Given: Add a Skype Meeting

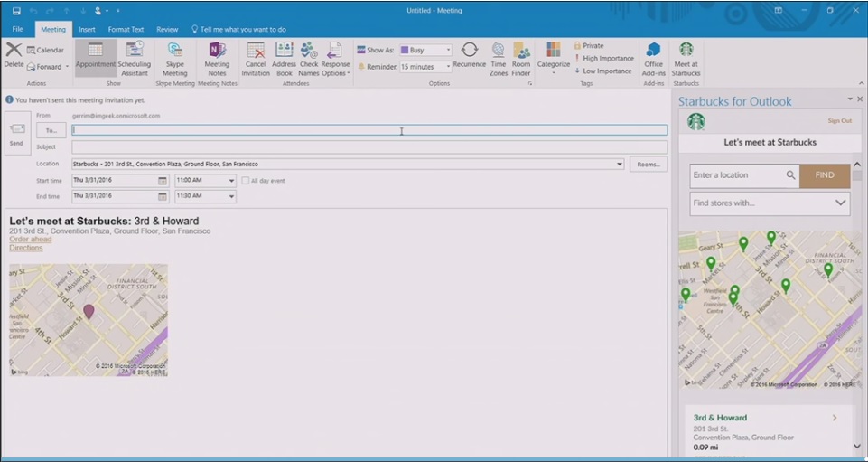Looking at the screenshot, I should 175,58.
